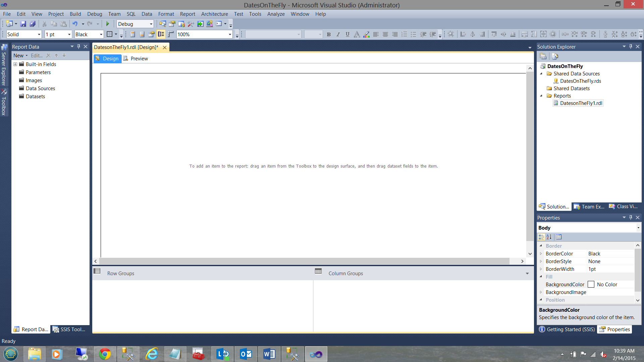
Task: Click the Save All toolbar icon
Action: [x=33, y=24]
